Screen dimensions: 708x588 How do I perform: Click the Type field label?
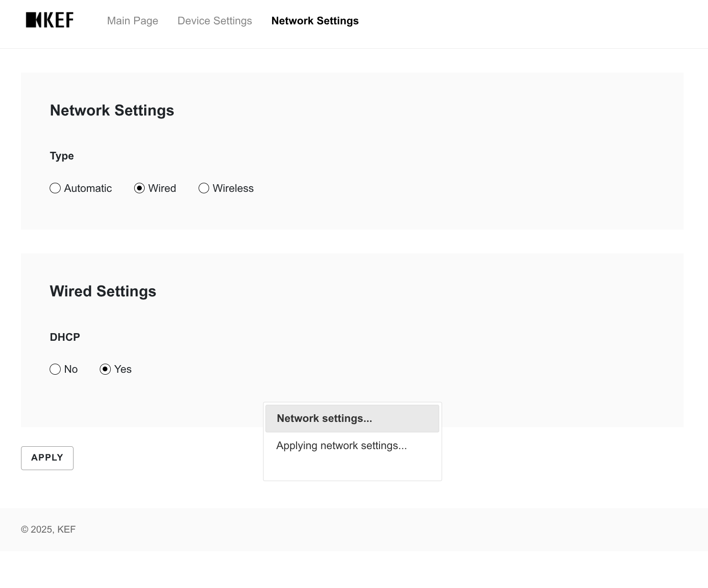click(62, 156)
